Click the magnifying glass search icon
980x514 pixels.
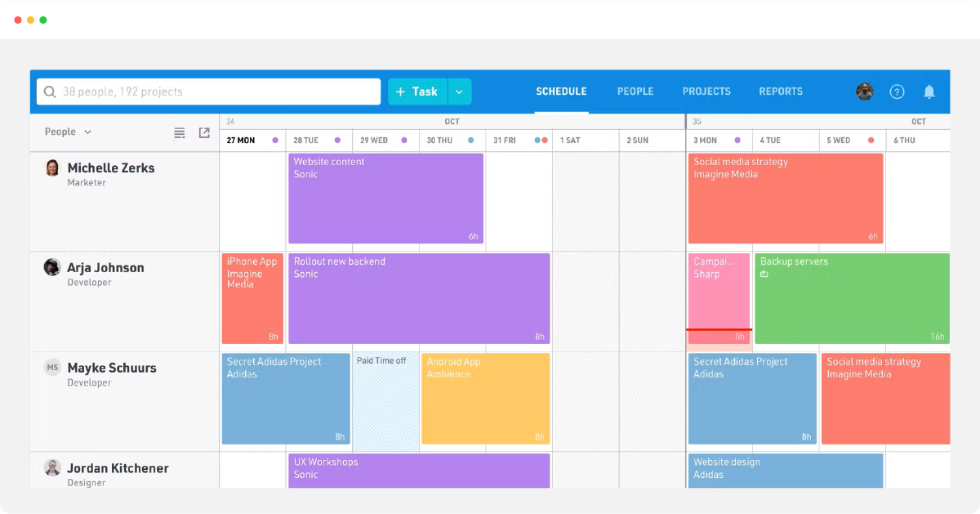point(51,92)
